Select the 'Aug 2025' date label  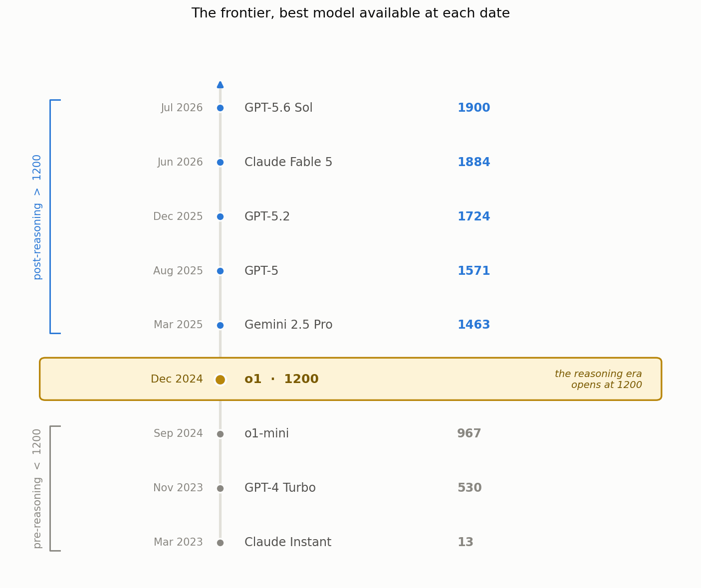tap(178, 271)
